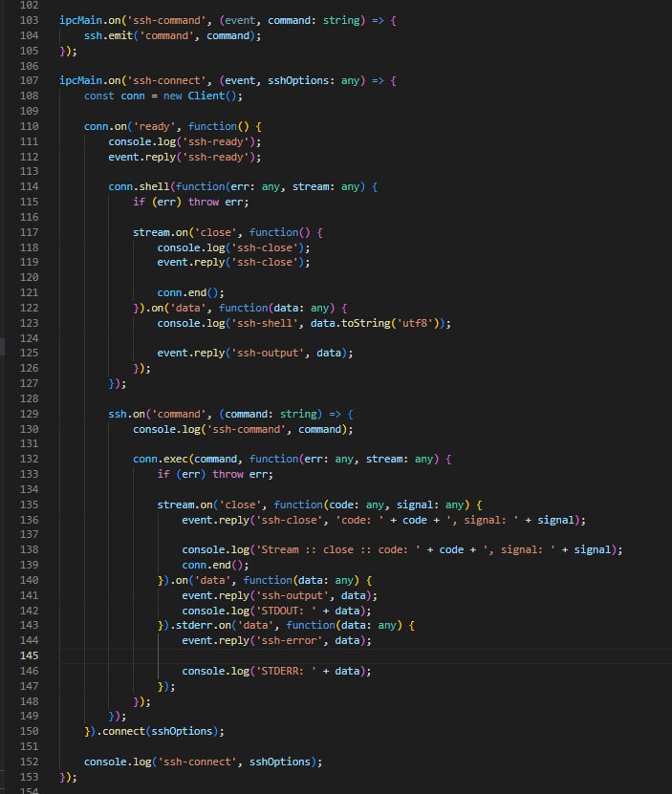672x794 pixels.
Task: Click the Client() constructor on line 108
Action: click(212, 96)
